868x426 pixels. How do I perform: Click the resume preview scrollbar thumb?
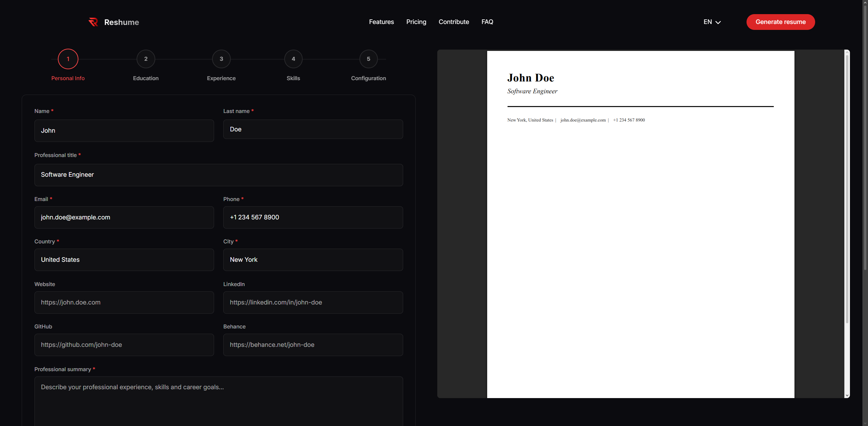(x=847, y=189)
